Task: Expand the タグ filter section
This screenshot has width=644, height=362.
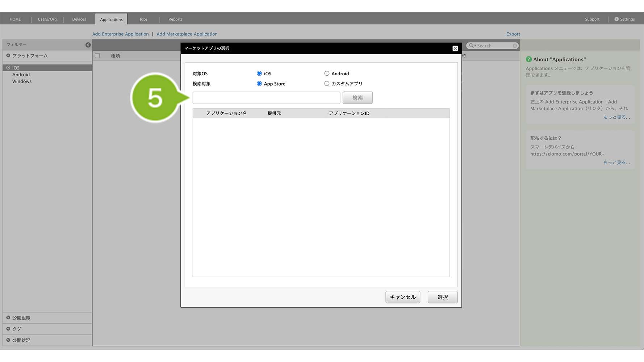Action: point(8,329)
